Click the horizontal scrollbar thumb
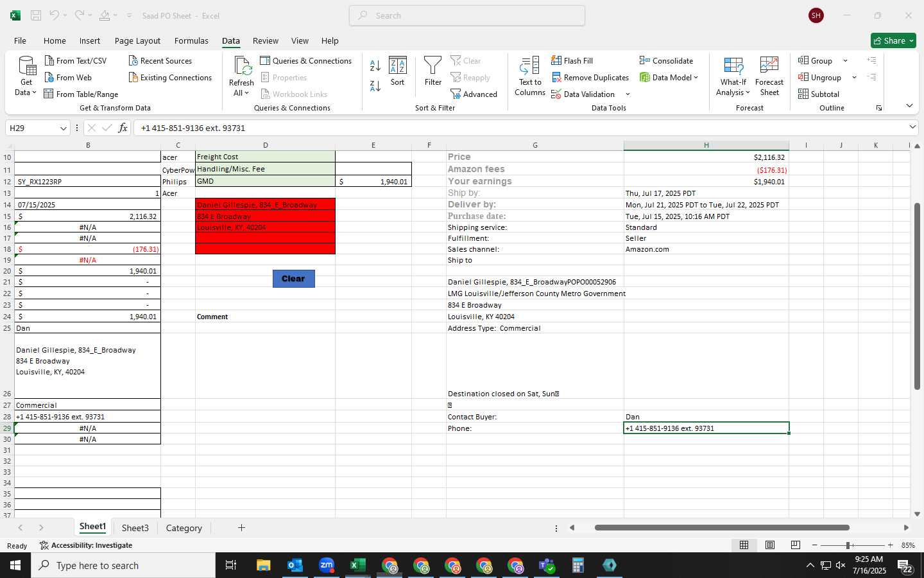 (x=722, y=528)
